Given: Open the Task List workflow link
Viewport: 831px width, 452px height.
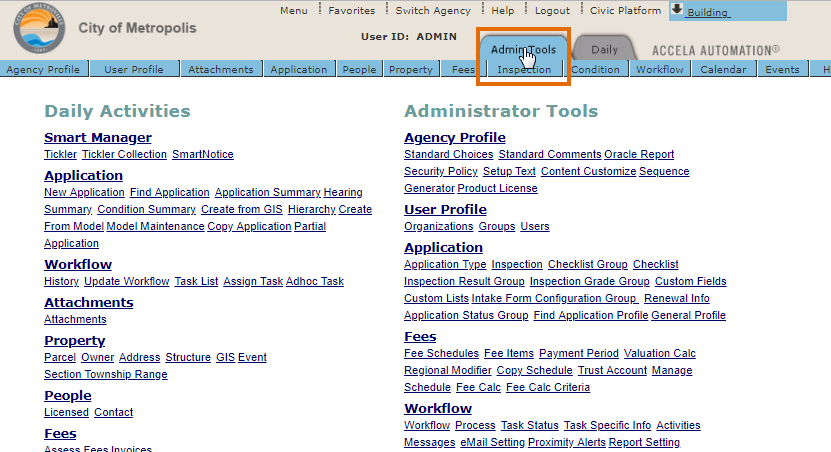Looking at the screenshot, I should click(196, 282).
